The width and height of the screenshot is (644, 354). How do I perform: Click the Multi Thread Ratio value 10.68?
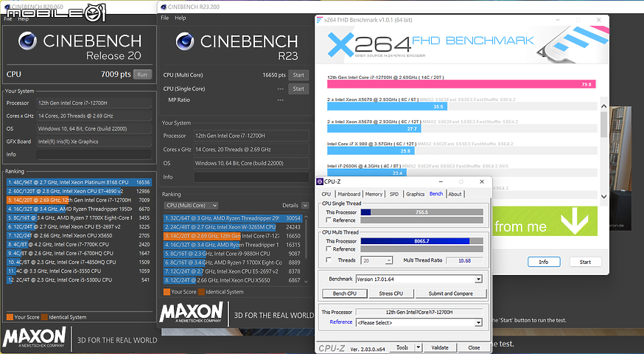click(x=464, y=260)
